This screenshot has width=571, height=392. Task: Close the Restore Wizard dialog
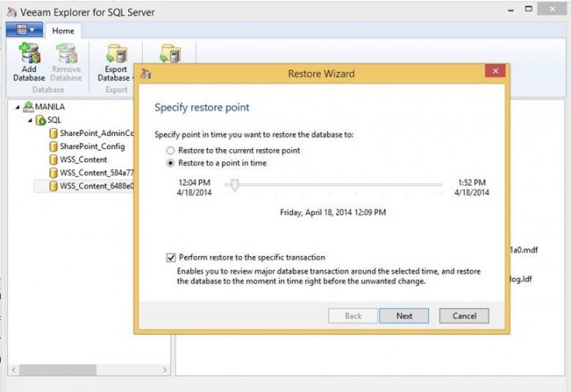495,71
